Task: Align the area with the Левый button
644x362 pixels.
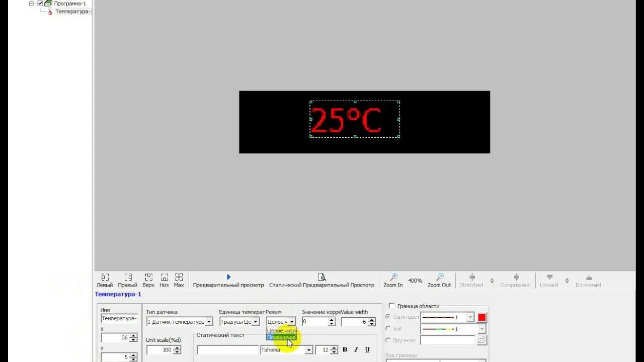Action: [x=105, y=281]
